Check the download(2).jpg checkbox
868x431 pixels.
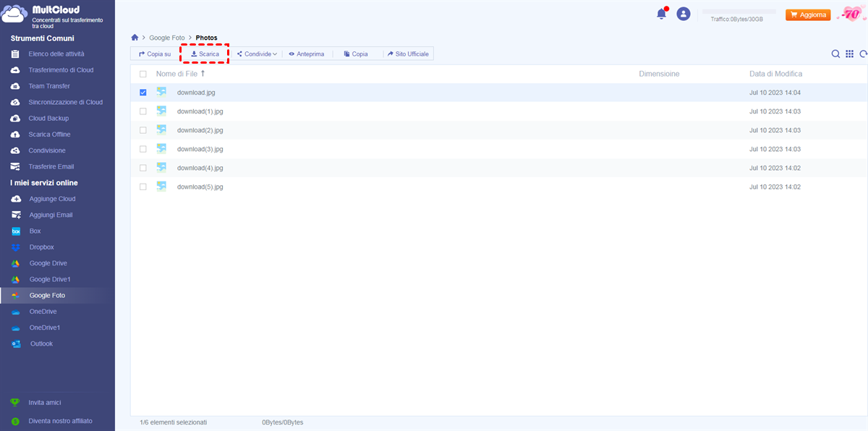pyautogui.click(x=143, y=130)
